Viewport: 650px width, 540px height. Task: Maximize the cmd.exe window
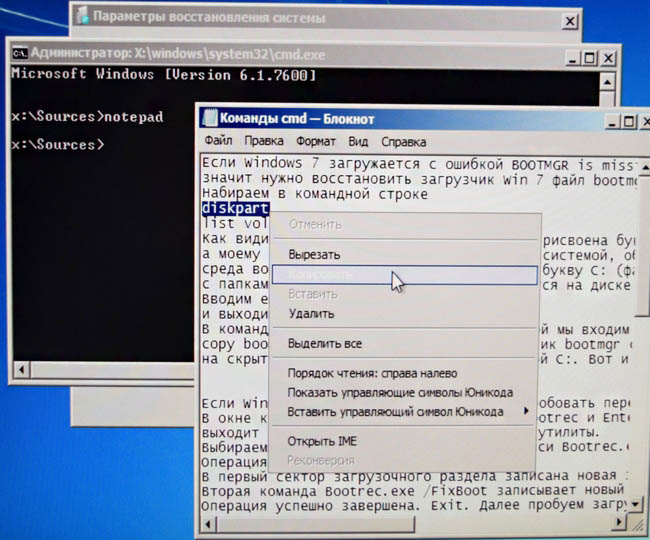point(589,58)
